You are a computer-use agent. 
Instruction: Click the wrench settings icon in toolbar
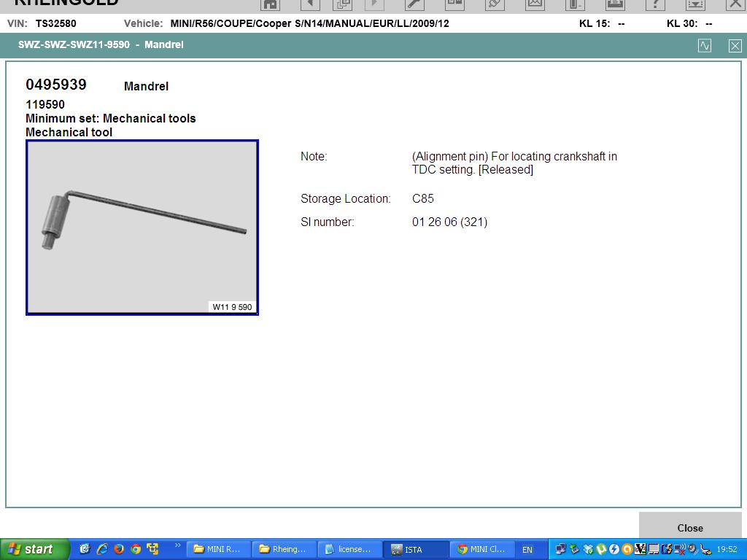point(414,5)
